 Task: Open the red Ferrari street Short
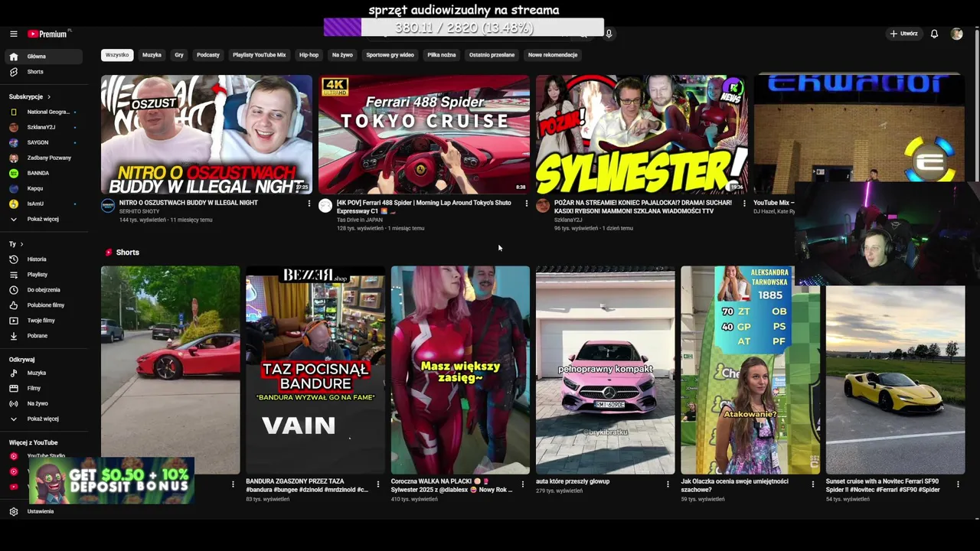(170, 370)
